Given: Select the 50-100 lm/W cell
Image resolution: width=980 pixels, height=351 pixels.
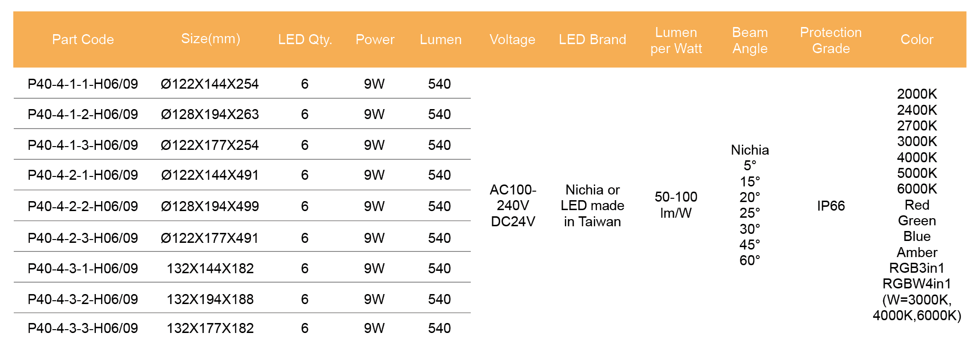Looking at the screenshot, I should coord(676,205).
